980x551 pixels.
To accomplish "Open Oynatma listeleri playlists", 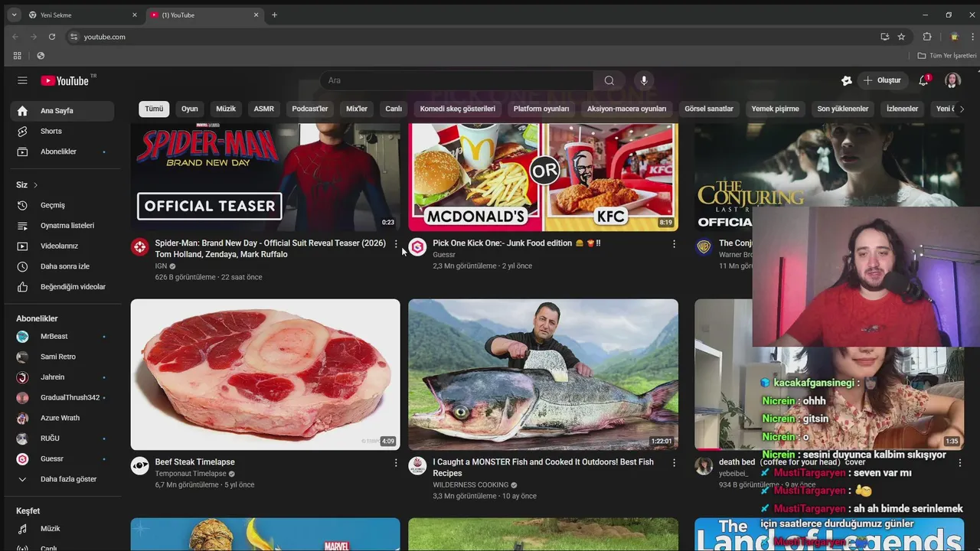I will click(63, 226).
